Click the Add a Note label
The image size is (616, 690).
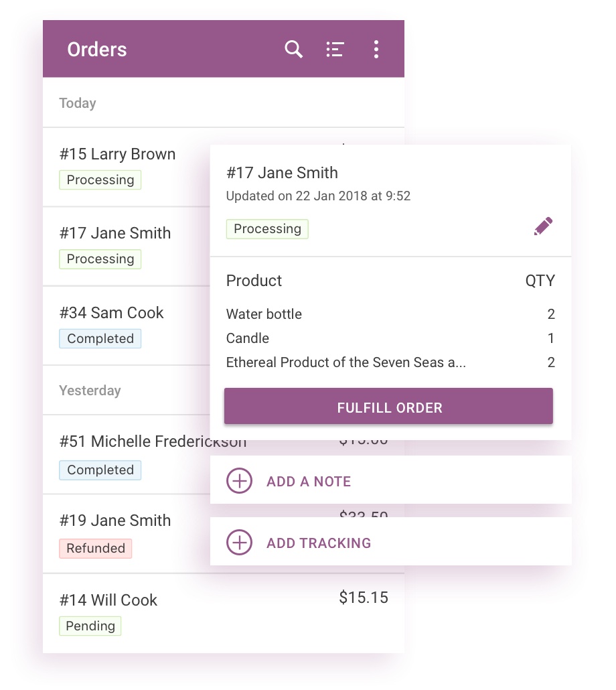point(309,481)
